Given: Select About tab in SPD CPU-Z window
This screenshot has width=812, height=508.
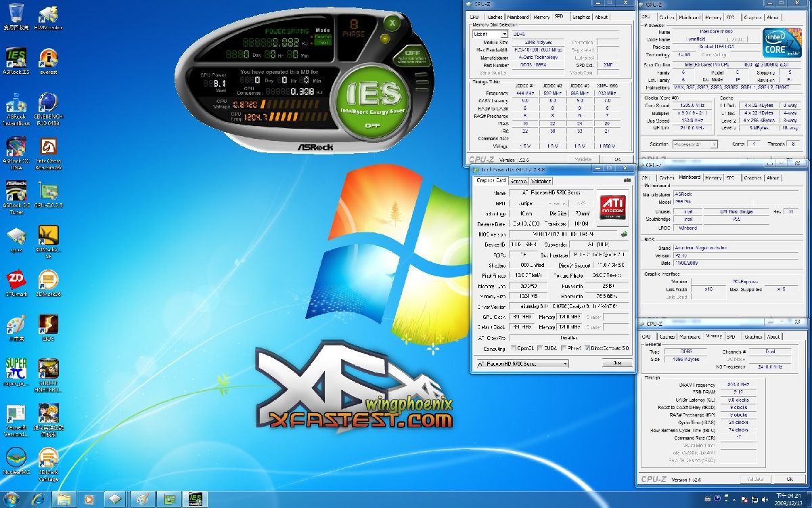Looking at the screenshot, I should click(x=602, y=17).
